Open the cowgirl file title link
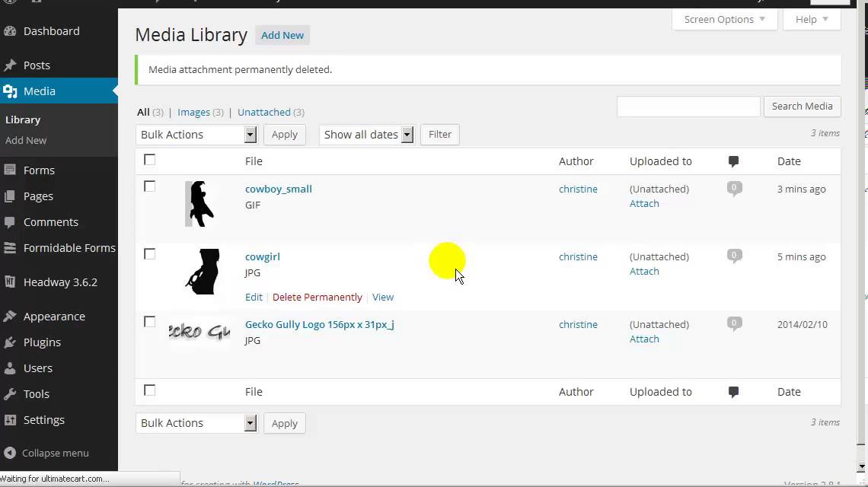Screen dimensions: 868x487 point(263,256)
